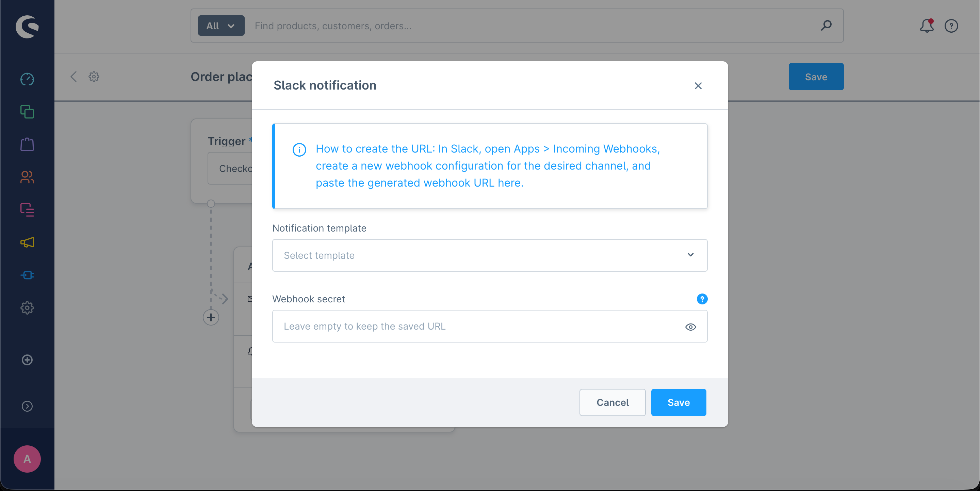Click the back arrow beside Order placed

(x=73, y=77)
